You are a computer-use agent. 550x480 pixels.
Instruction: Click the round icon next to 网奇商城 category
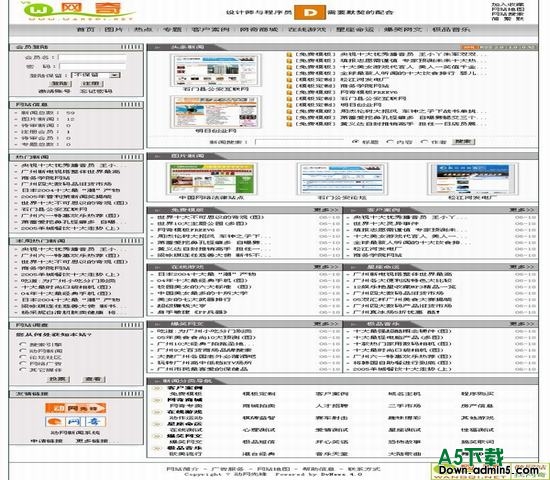click(x=157, y=400)
